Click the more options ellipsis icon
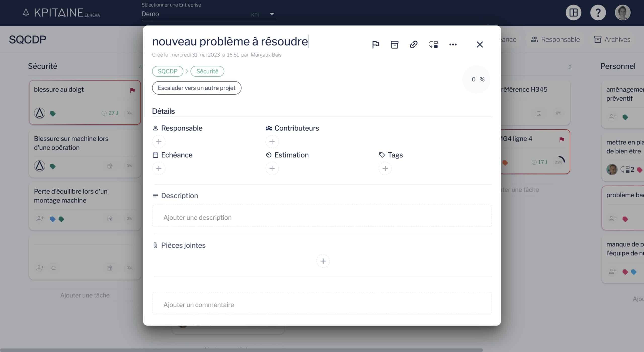Viewport: 644px width, 352px height. 453,44
